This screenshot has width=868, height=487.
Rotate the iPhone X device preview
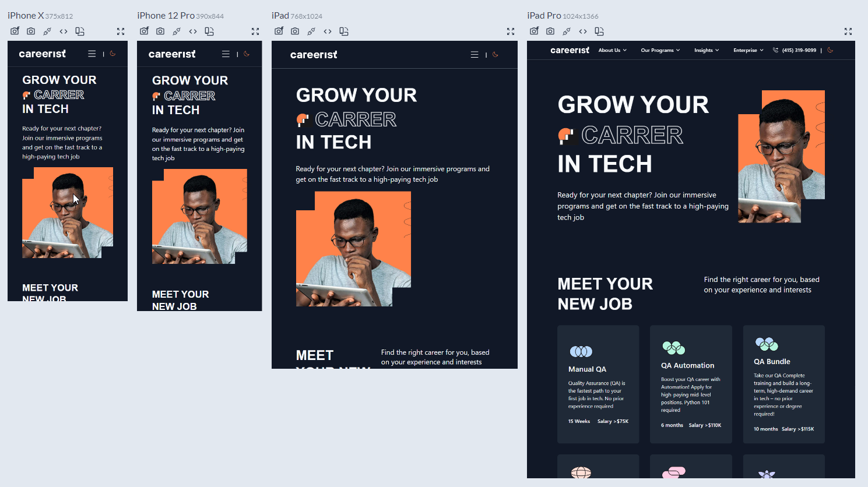80,31
